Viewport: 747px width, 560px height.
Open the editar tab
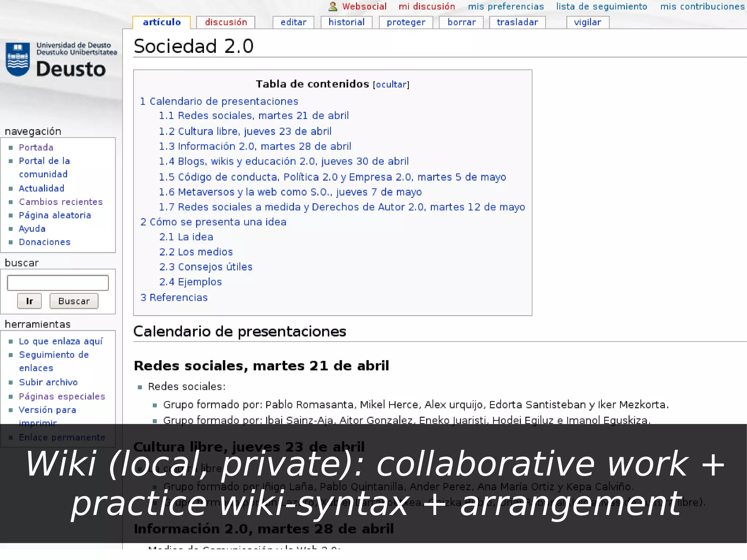(294, 22)
